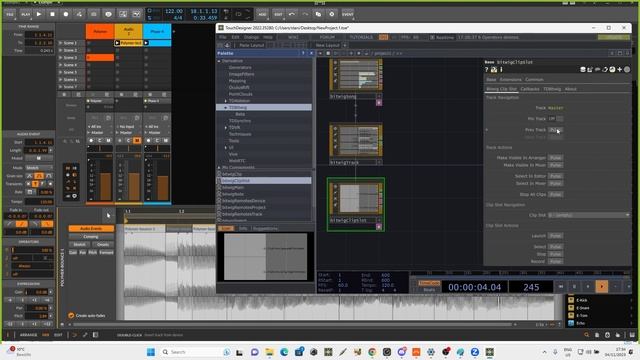Select bitwigMain component in palette list
Image resolution: width=640 pixels, height=360 pixels.
[x=233, y=187]
